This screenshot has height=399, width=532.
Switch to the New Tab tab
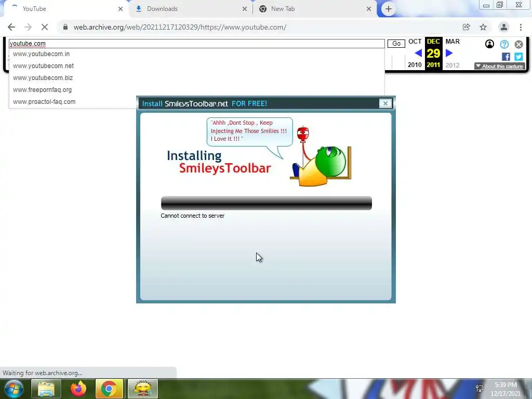coord(314,9)
